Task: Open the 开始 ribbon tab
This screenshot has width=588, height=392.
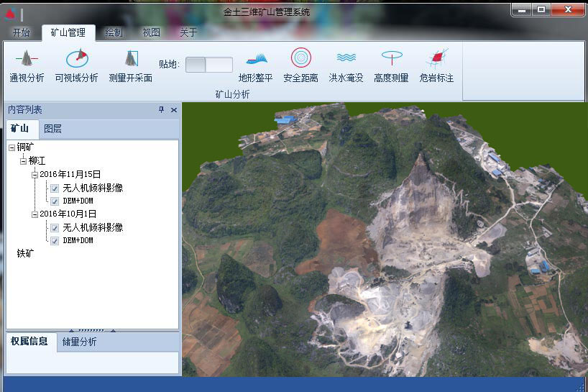Action: pyautogui.click(x=21, y=32)
